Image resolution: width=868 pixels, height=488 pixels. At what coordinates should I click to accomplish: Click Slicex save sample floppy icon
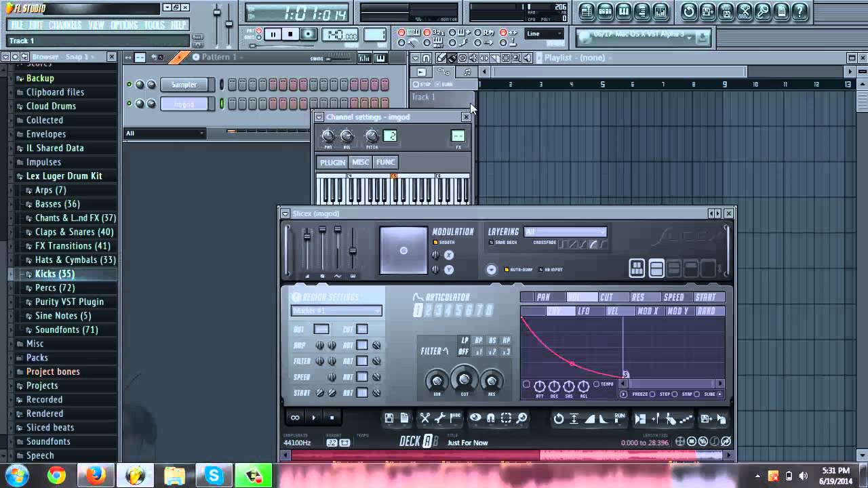tap(389, 418)
